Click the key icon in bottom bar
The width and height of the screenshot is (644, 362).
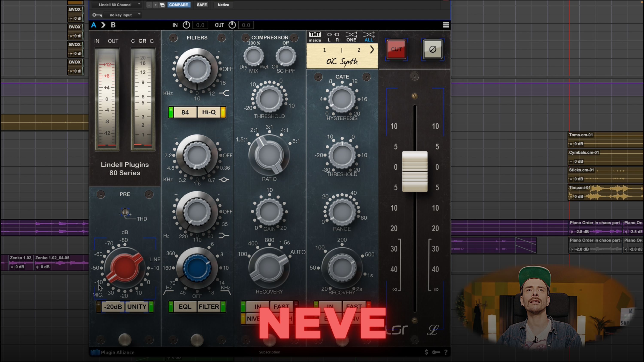[436, 352]
